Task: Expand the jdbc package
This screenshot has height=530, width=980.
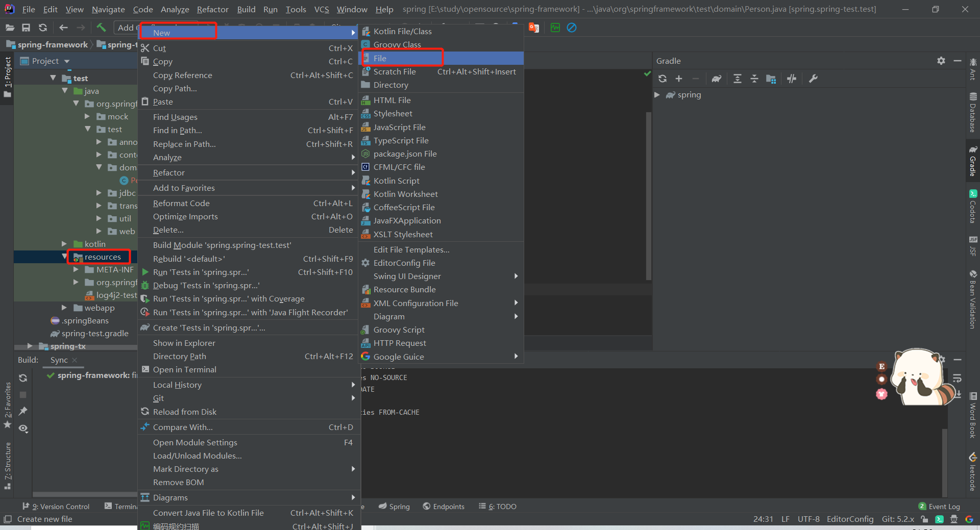Action: (99, 193)
